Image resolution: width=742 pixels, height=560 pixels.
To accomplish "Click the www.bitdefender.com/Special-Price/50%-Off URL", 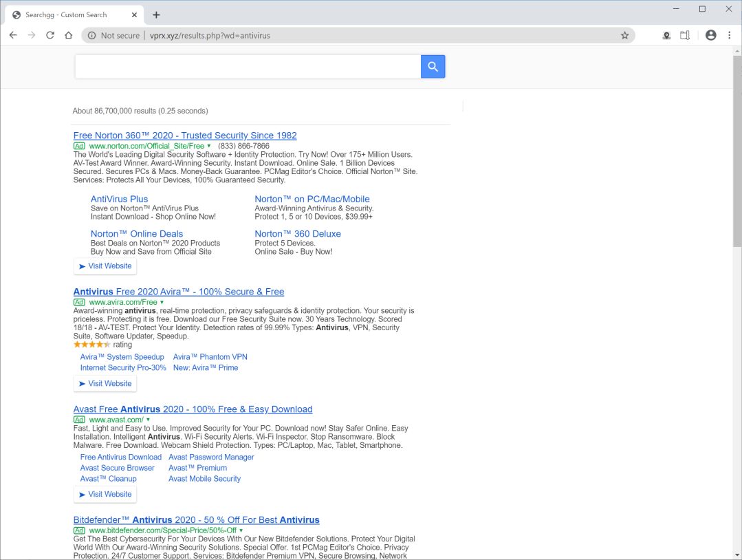I will pyautogui.click(x=163, y=530).
